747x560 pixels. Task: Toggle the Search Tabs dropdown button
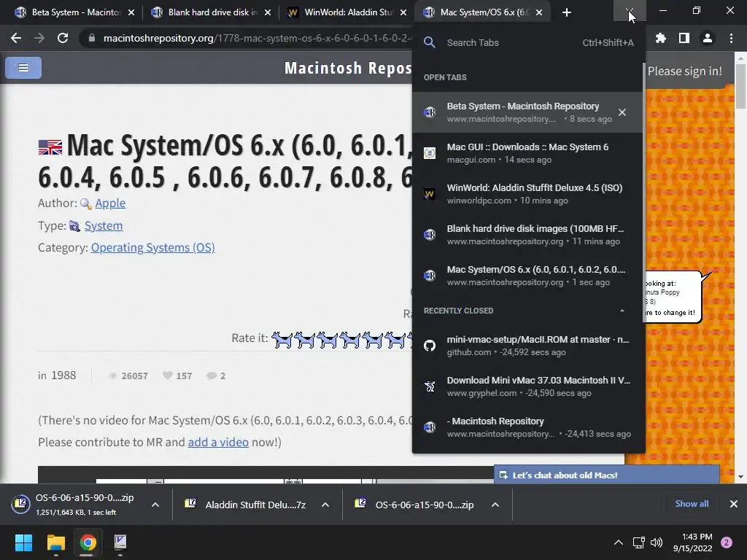click(x=630, y=11)
